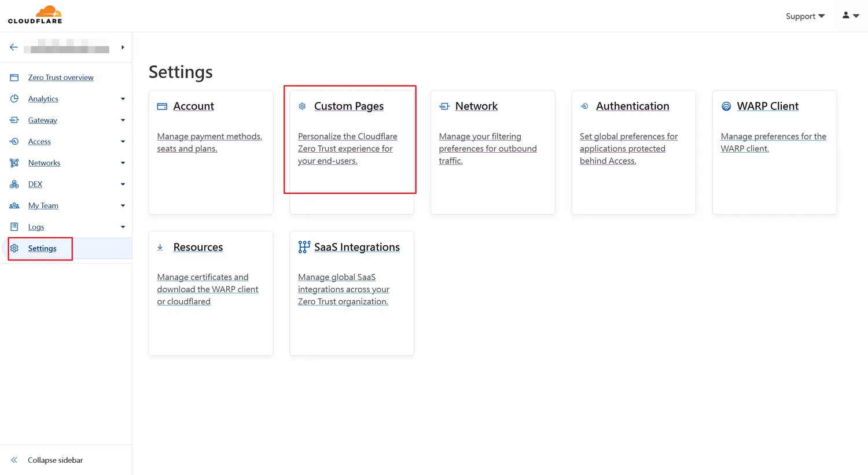The image size is (868, 475).
Task: Expand the Logs submenu arrow
Action: point(123,227)
